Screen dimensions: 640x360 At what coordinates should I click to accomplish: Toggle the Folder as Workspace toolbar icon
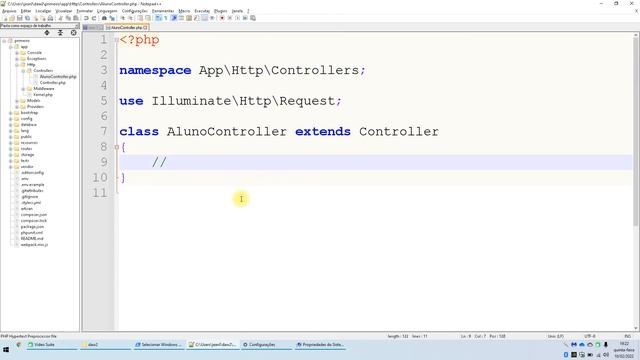pyautogui.click(x=204, y=18)
